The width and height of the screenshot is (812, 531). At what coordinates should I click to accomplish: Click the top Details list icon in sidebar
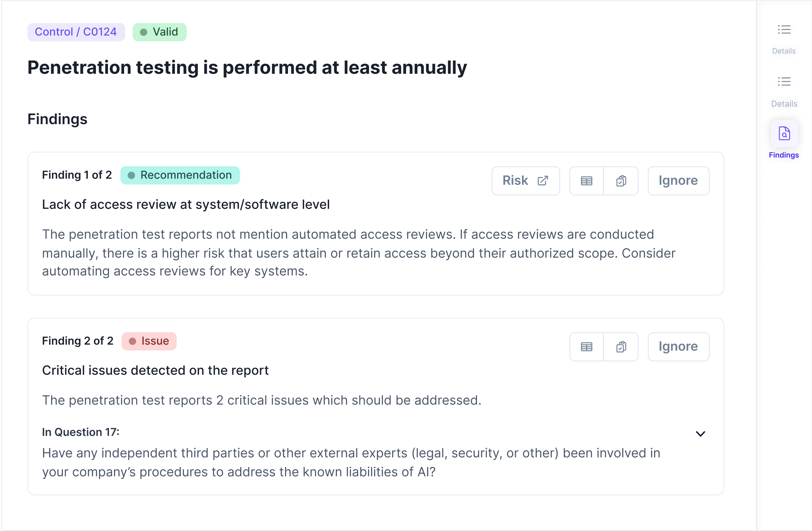[x=784, y=30]
